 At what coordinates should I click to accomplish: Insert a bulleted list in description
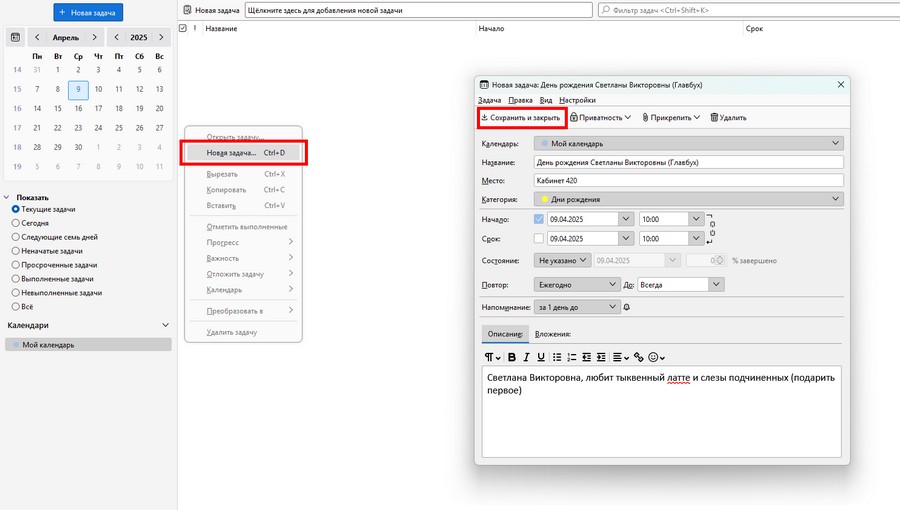(557, 357)
